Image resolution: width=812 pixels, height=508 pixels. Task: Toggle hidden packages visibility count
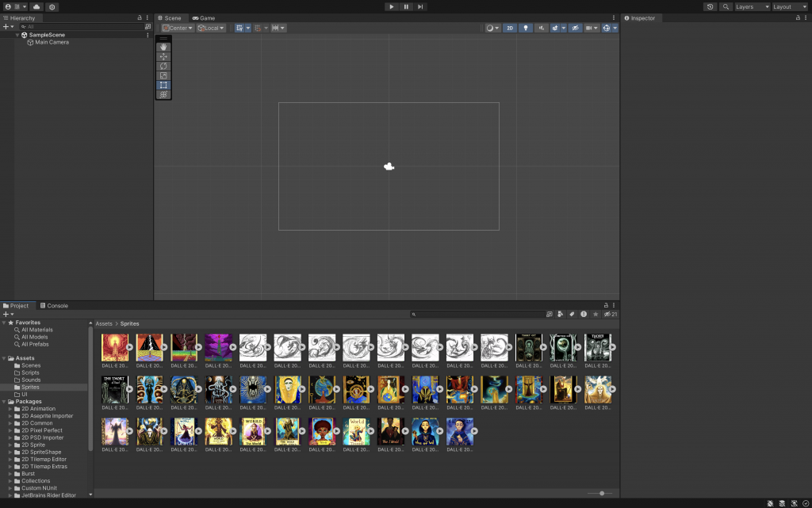pos(611,314)
